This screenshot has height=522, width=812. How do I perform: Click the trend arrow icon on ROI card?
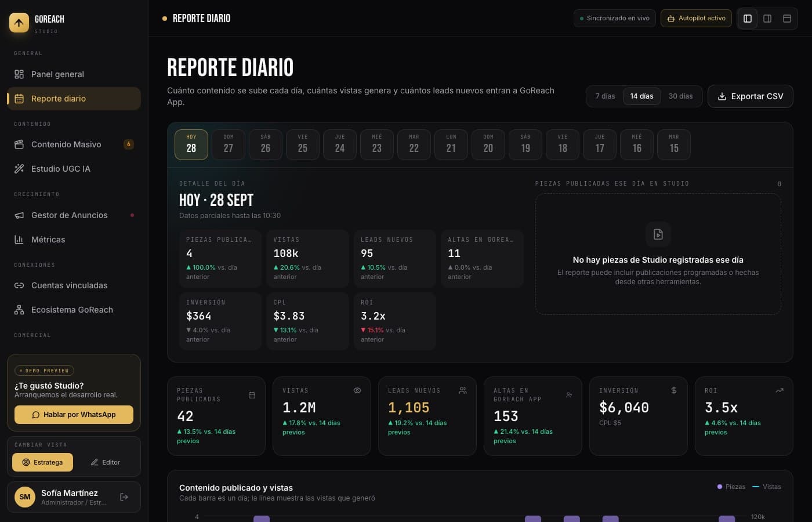[780, 390]
